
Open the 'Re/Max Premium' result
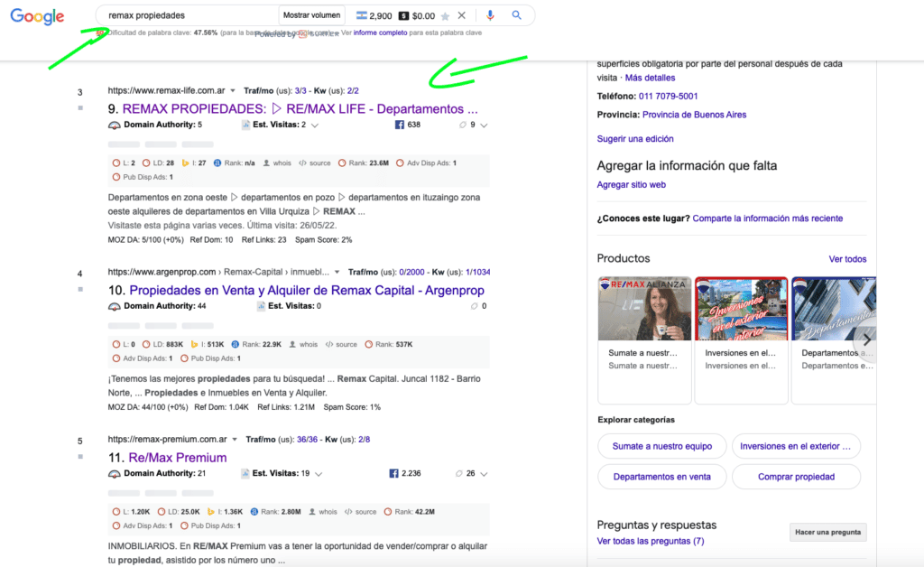click(178, 458)
